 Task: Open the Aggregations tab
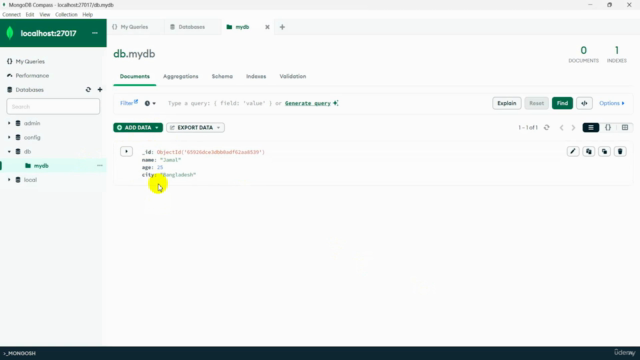pos(180,76)
